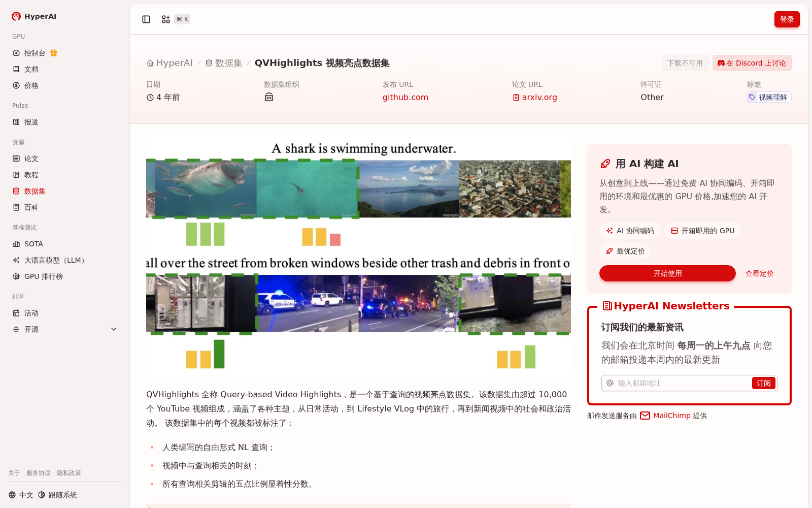Click the 订阅 subscribe button
Screen dimensions: 812x508
pos(763,383)
